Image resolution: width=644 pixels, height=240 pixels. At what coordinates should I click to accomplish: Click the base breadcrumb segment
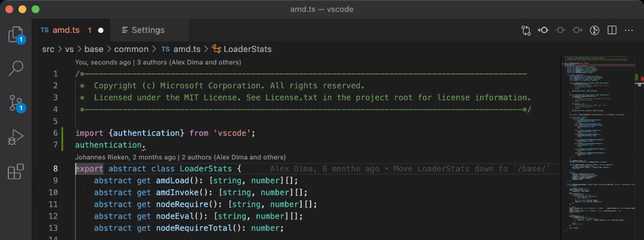94,50
